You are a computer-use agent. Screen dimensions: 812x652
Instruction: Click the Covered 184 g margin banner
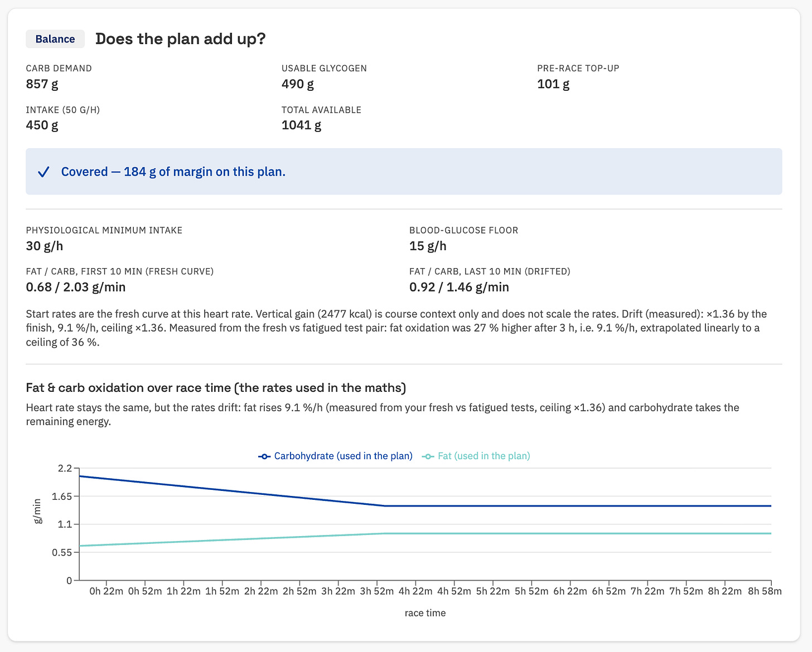click(x=404, y=172)
